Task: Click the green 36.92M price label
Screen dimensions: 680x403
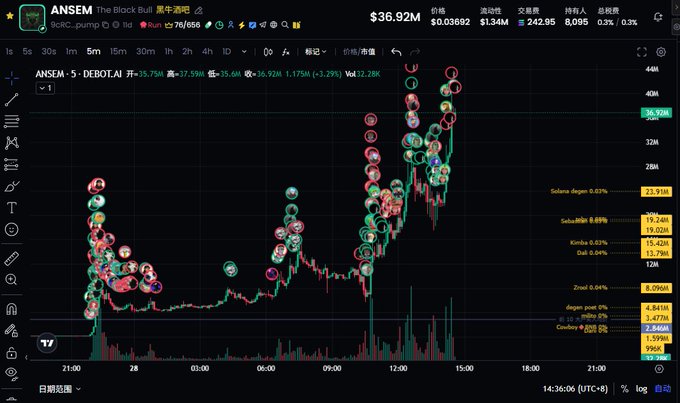Action: (657, 113)
